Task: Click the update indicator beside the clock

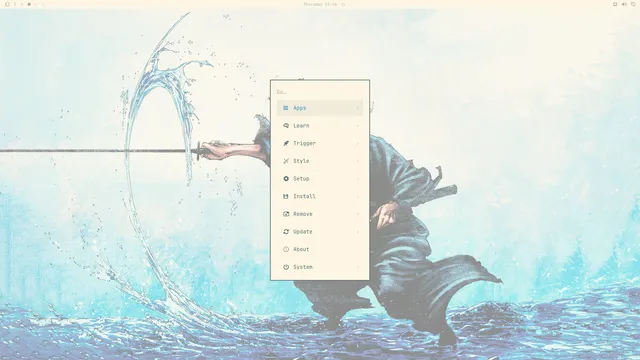Action: (x=343, y=4)
